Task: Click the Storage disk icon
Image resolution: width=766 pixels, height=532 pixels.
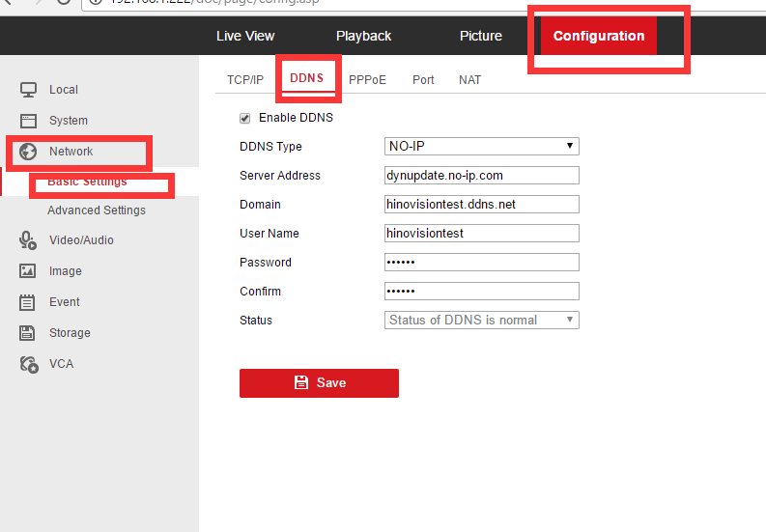Action: (x=28, y=333)
